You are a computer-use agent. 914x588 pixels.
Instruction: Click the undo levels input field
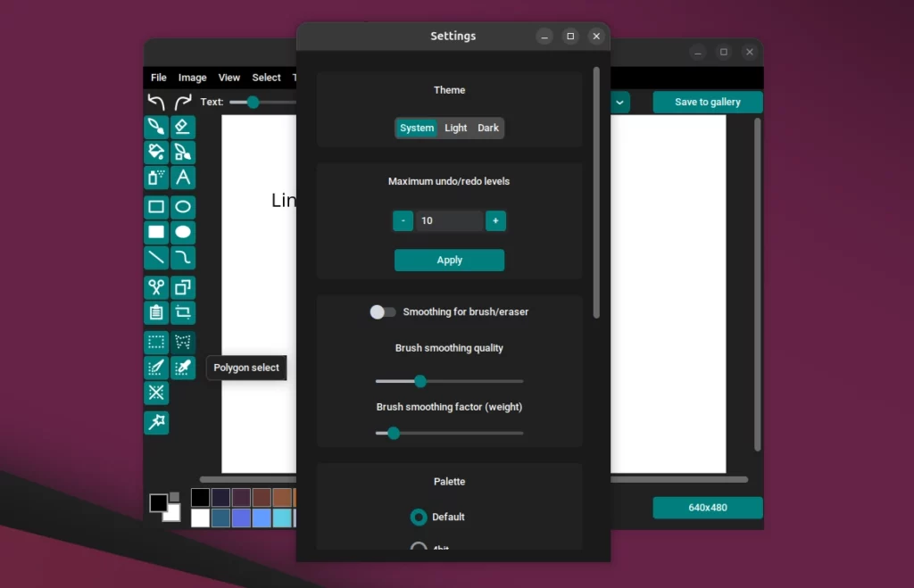449,220
